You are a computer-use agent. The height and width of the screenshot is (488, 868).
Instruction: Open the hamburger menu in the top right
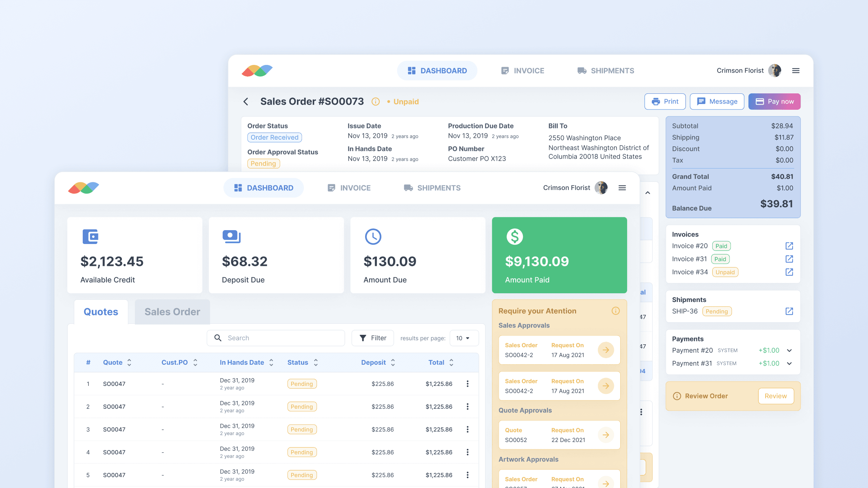click(796, 70)
